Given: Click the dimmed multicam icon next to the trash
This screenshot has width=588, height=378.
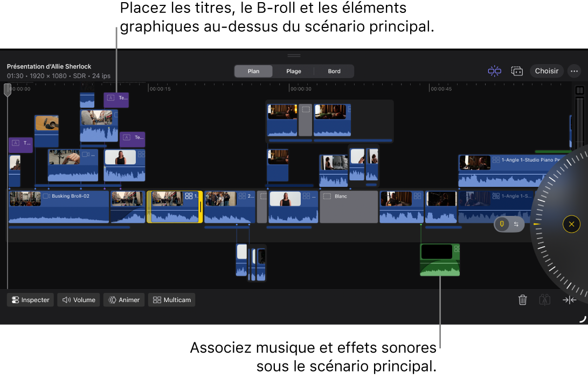Looking at the screenshot, I should pos(544,300).
